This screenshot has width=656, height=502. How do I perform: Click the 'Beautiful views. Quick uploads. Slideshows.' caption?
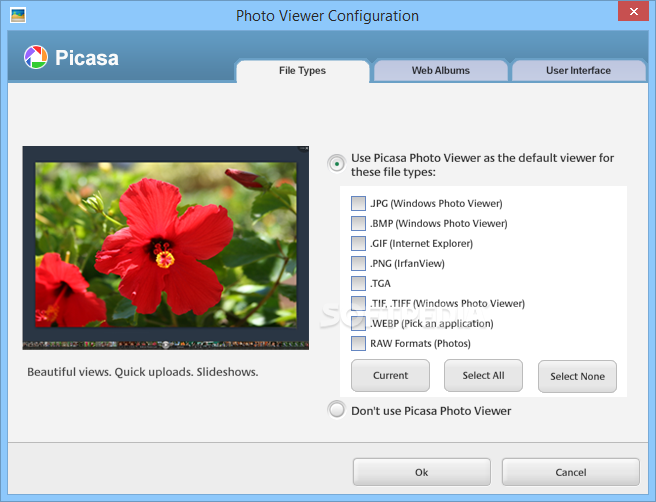point(143,372)
